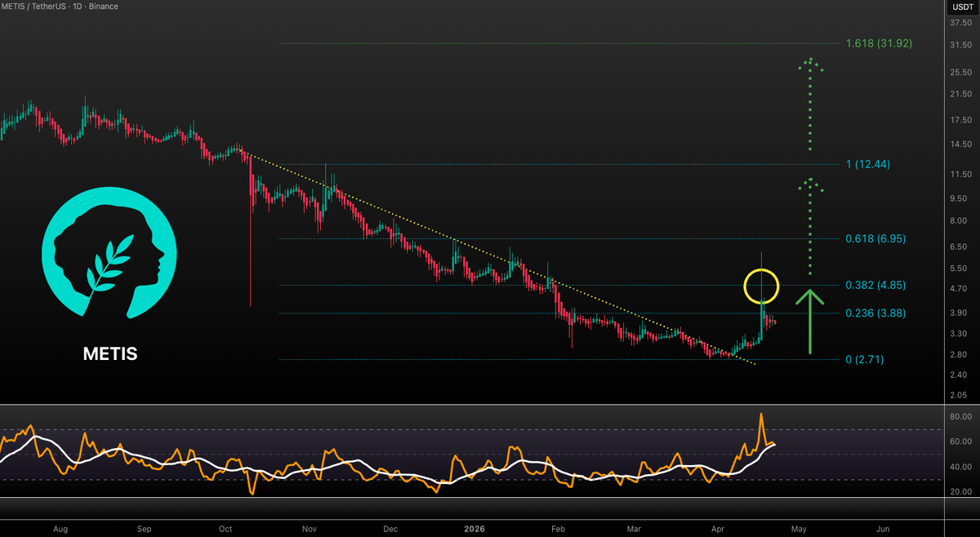
Task: Click the 21.50 price axis label
Action: (960, 95)
